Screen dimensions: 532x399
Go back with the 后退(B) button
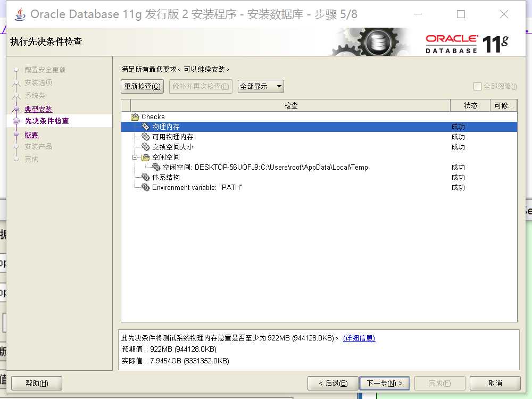333,384
